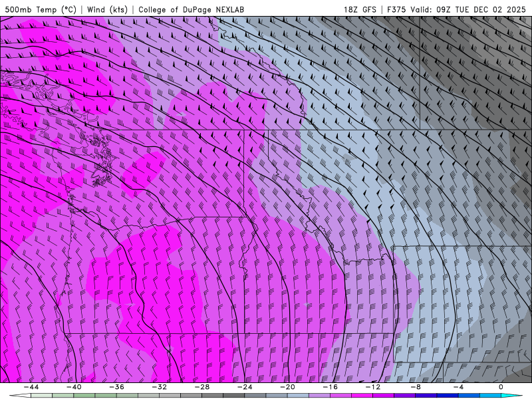Click the -12 color scale label

[373, 387]
